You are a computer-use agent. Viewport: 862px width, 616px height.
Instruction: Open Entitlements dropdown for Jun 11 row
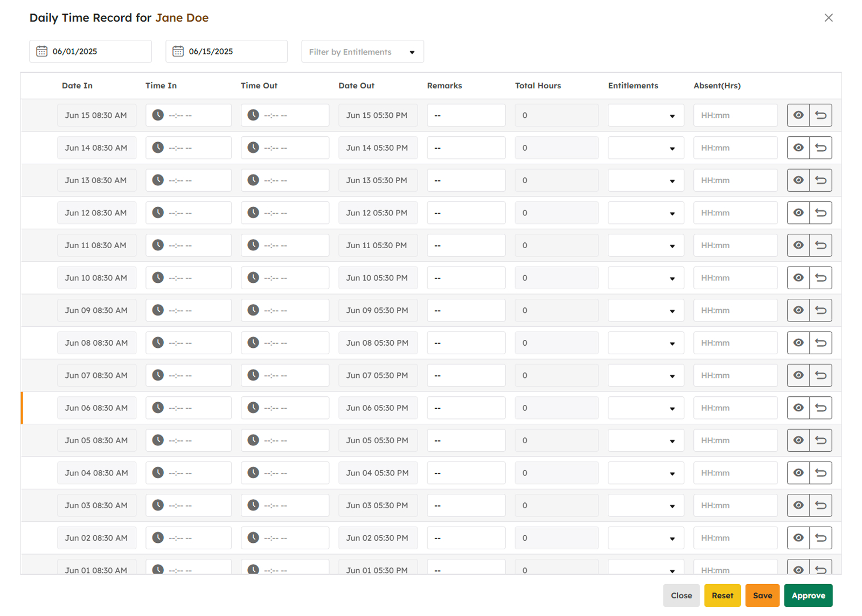tap(646, 245)
